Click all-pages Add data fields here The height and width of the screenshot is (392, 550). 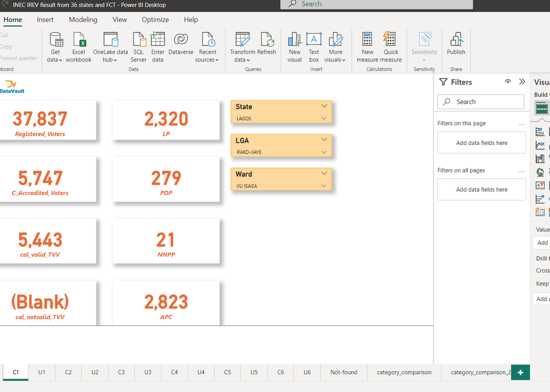(x=482, y=189)
